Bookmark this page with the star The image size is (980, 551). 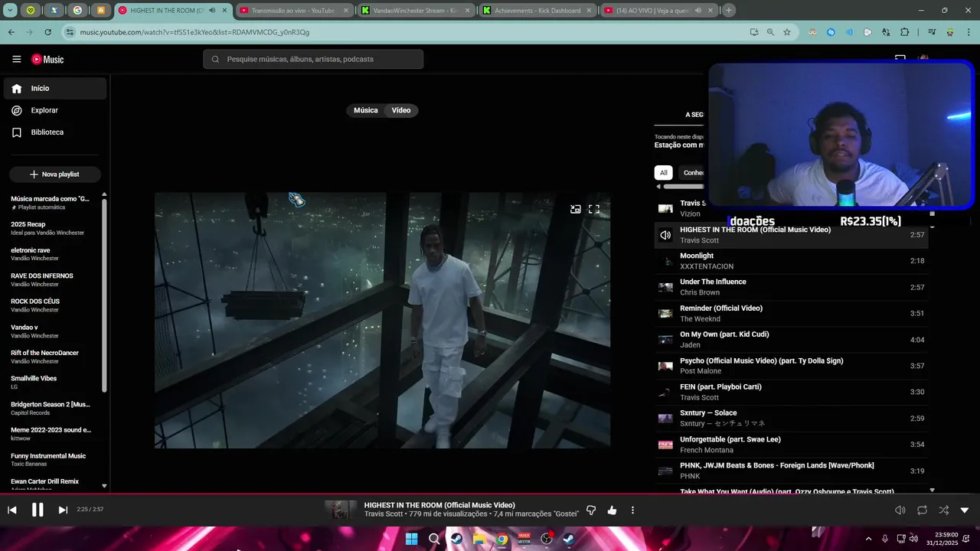pos(787,32)
